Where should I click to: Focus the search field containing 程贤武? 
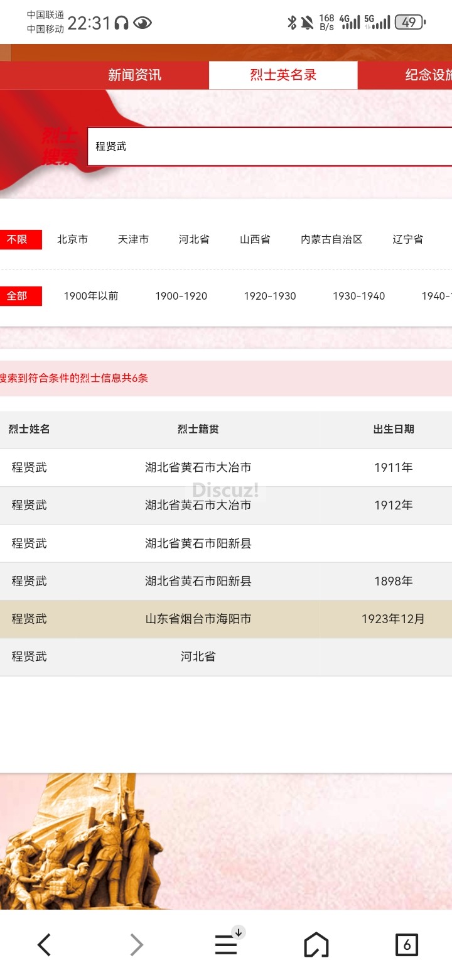(269, 146)
